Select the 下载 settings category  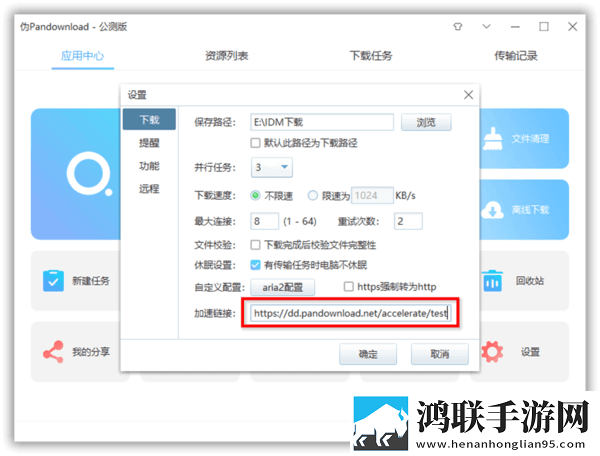[x=149, y=119]
